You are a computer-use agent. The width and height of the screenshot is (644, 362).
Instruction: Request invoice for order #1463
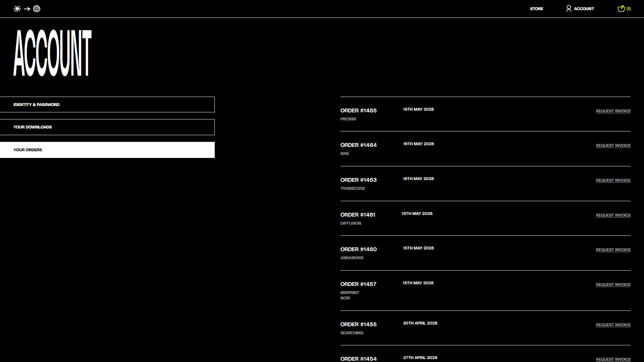tap(613, 180)
